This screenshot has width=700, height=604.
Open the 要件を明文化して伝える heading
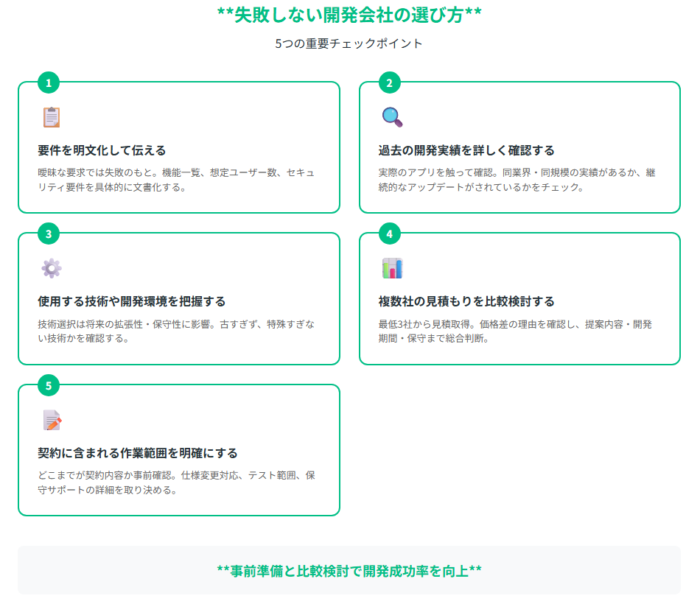pyautogui.click(x=102, y=150)
